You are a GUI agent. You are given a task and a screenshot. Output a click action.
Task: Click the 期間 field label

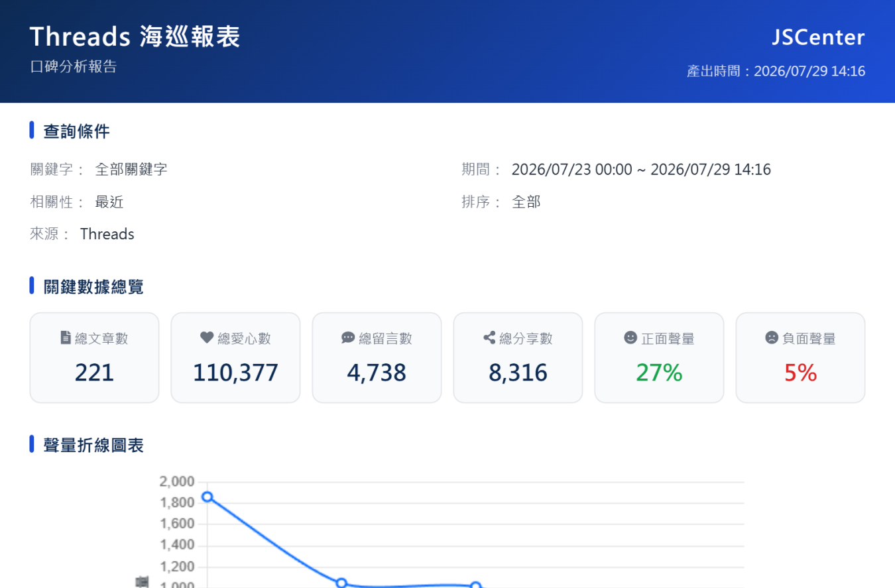coord(482,169)
